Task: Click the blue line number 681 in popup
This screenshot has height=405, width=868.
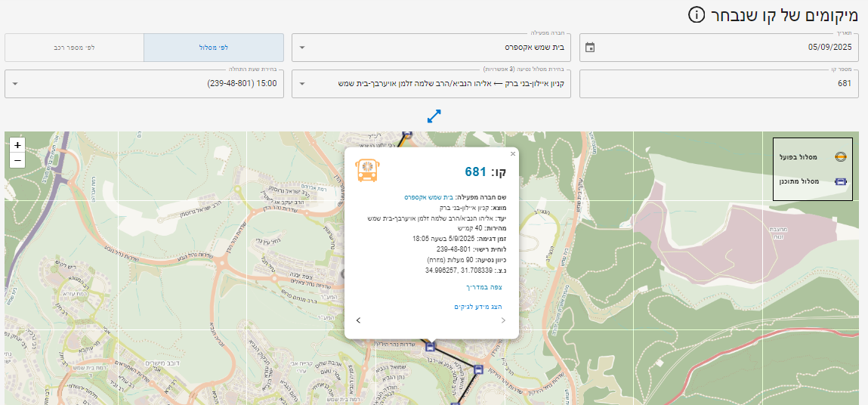Action: coord(475,172)
